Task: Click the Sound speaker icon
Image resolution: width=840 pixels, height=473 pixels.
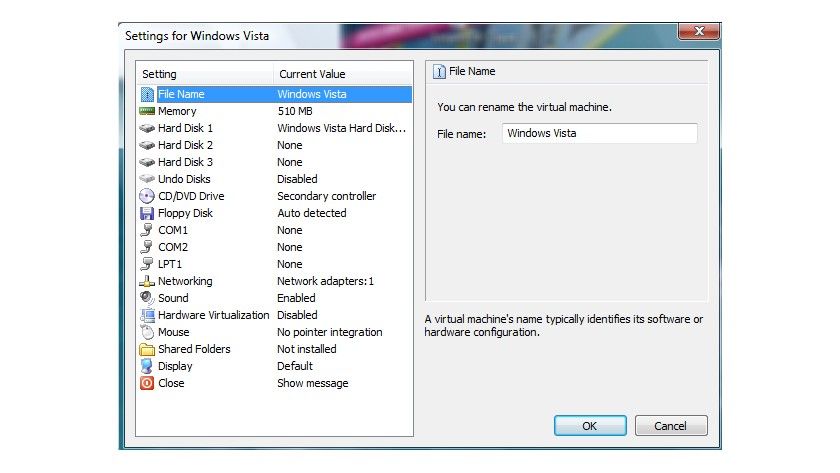Action: pos(147,298)
